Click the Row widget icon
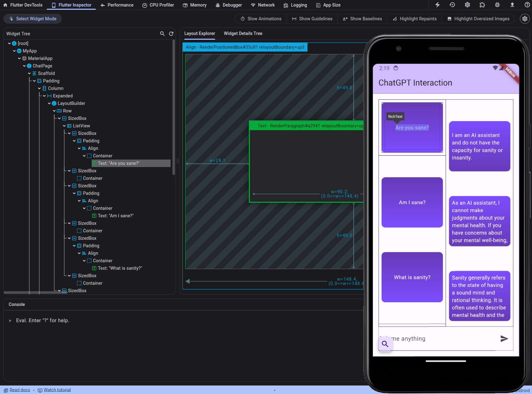The height and width of the screenshot is (394, 532). pos(59,111)
